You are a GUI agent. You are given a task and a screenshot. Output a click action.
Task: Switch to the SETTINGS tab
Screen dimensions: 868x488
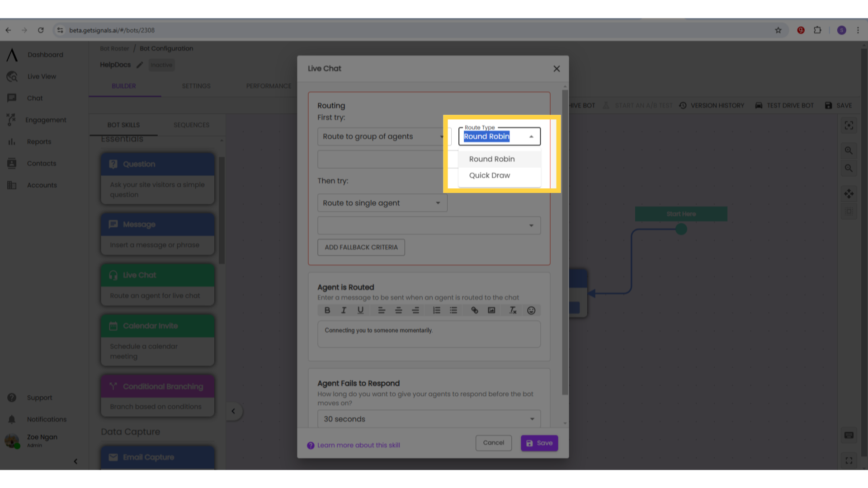coord(196,86)
